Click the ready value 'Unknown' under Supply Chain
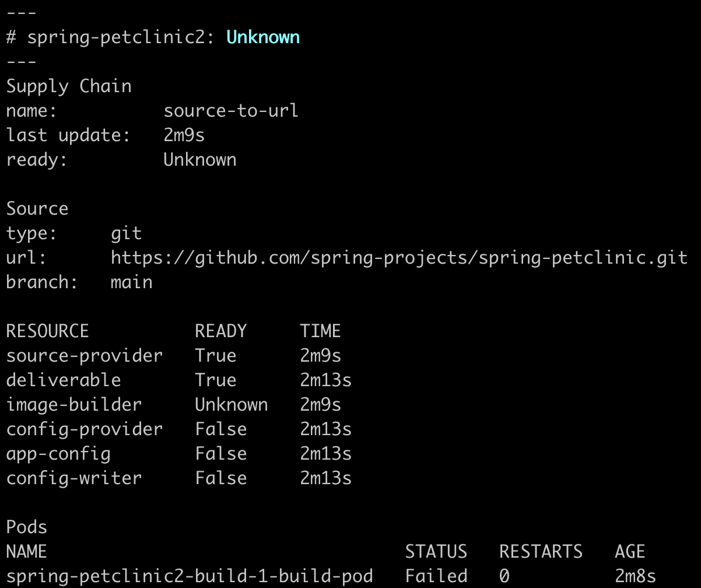This screenshot has height=588, width=701. point(200,160)
